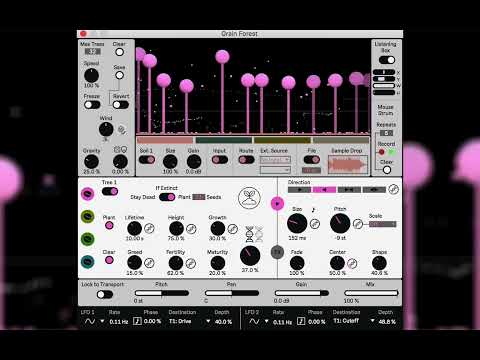Click the Sample Drop waveform area
480x360 pixels.
pos(348,165)
